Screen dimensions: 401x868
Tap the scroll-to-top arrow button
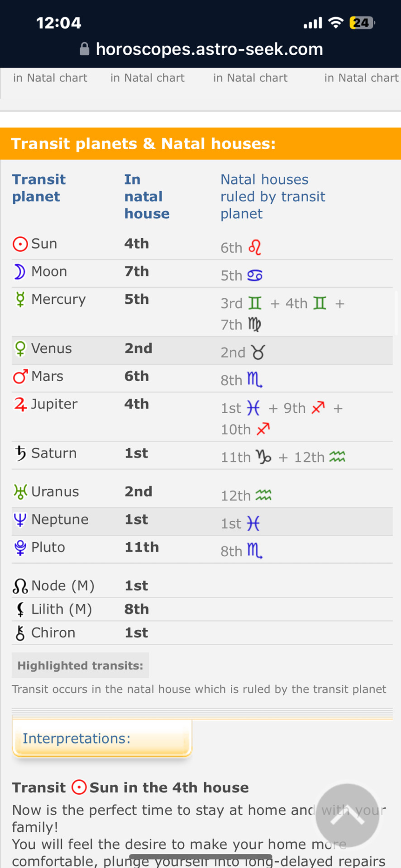tap(347, 815)
